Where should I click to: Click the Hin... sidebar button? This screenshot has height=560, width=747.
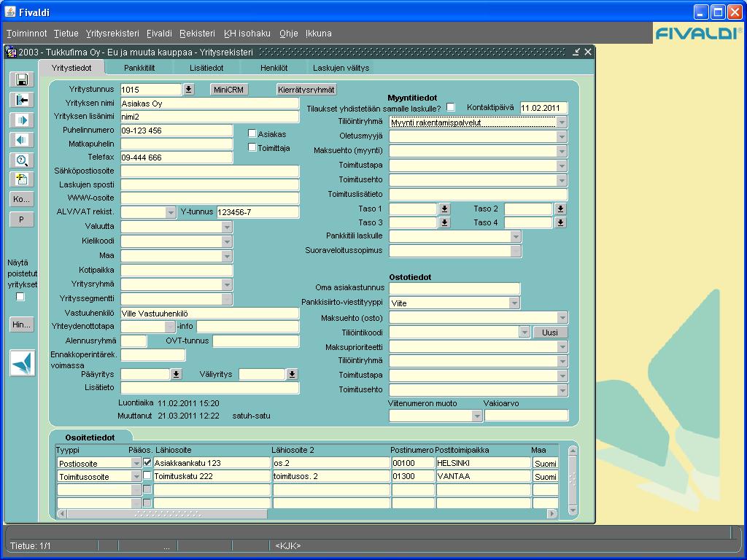point(21,324)
